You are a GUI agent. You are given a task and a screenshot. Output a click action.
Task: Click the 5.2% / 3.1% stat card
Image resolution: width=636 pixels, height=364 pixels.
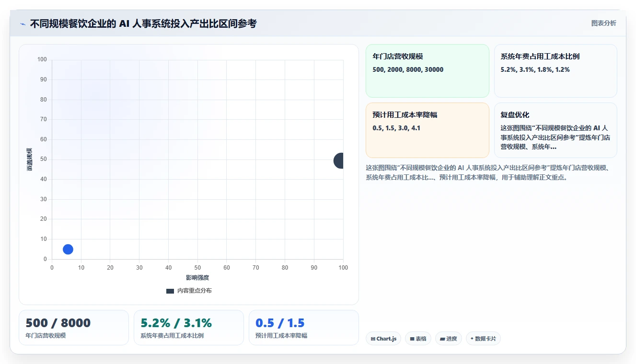coord(189,328)
